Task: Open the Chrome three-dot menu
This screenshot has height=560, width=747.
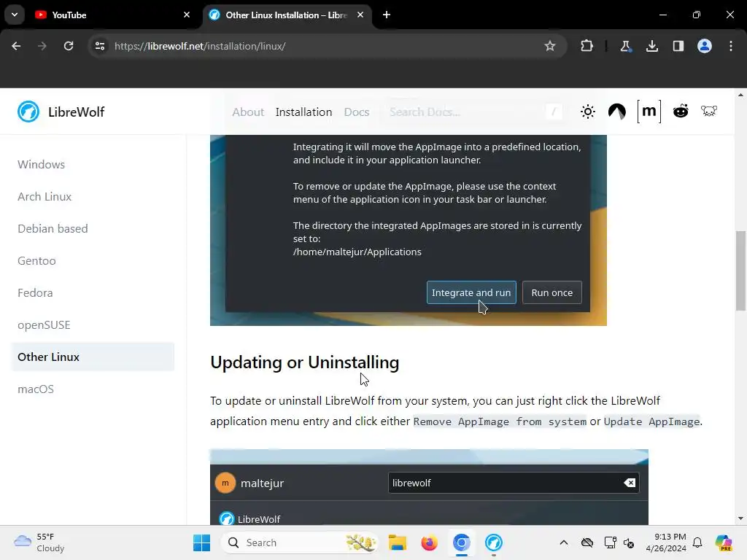Action: click(731, 46)
